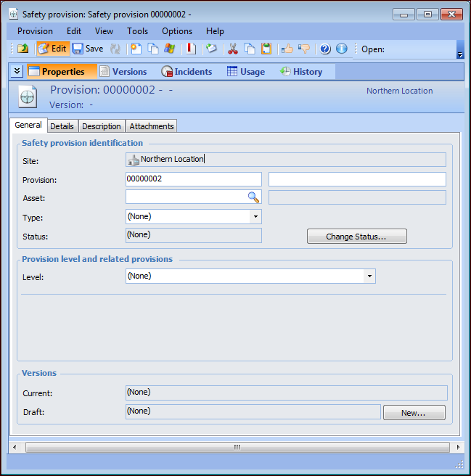Open the Provision menu

tap(35, 31)
